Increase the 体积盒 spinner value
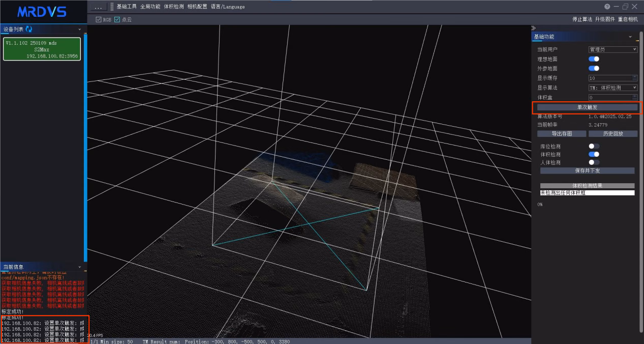 pyautogui.click(x=635, y=96)
